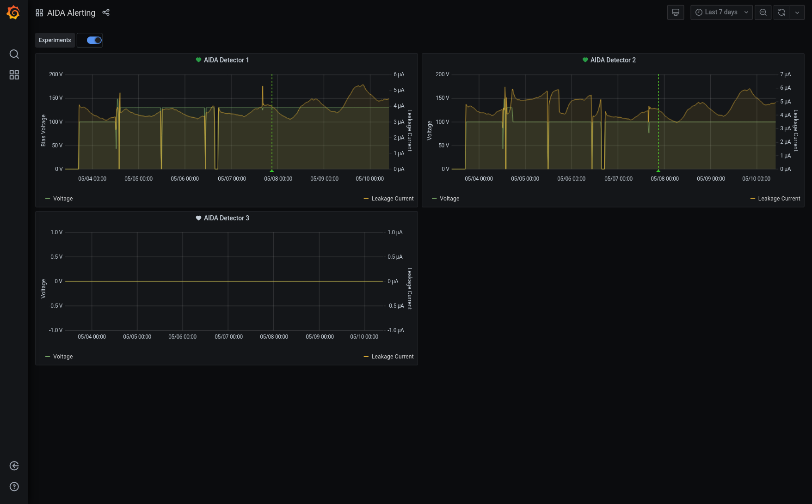The image size is (812, 504).
Task: Toggle Voltage series in AIDA Detector 1 legend
Action: click(x=63, y=199)
